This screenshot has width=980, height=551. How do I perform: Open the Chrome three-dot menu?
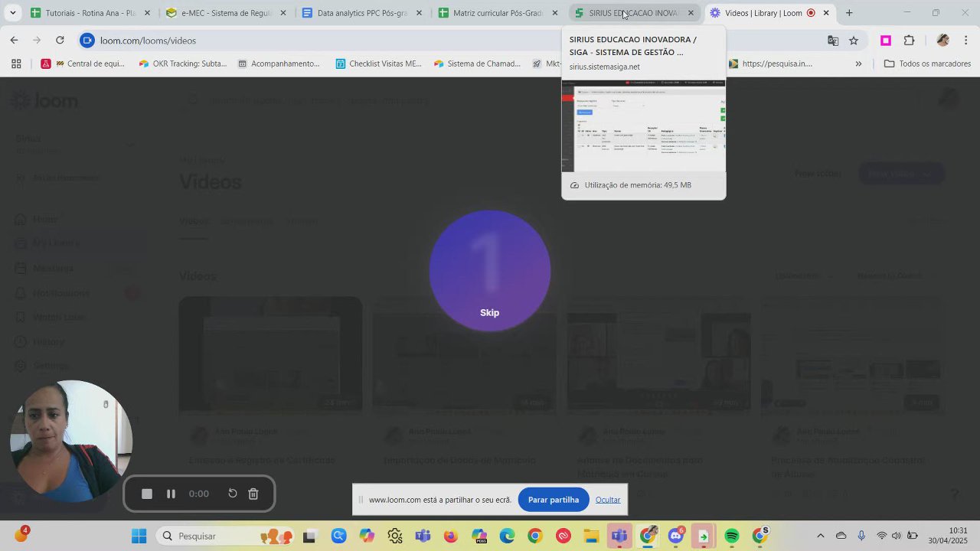coord(966,41)
